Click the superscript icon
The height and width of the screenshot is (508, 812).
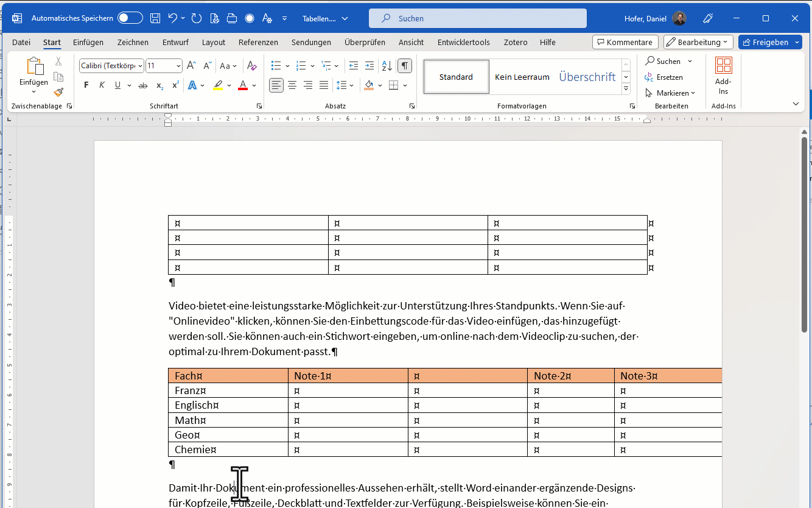point(176,85)
